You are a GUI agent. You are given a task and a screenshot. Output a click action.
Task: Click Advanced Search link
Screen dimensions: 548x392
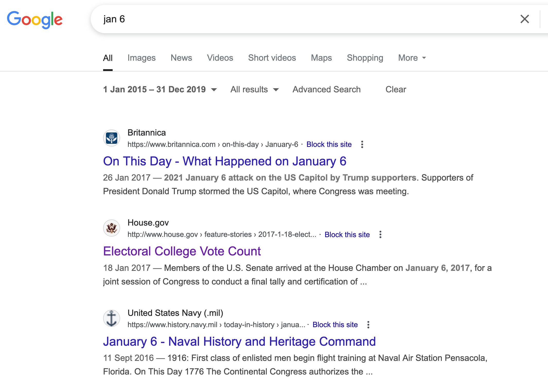click(326, 90)
